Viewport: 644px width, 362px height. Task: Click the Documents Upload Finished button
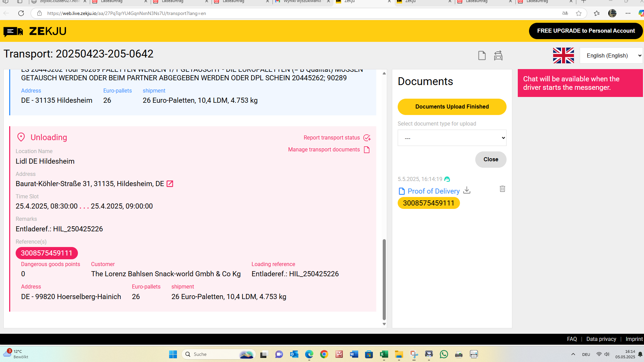[x=452, y=107]
